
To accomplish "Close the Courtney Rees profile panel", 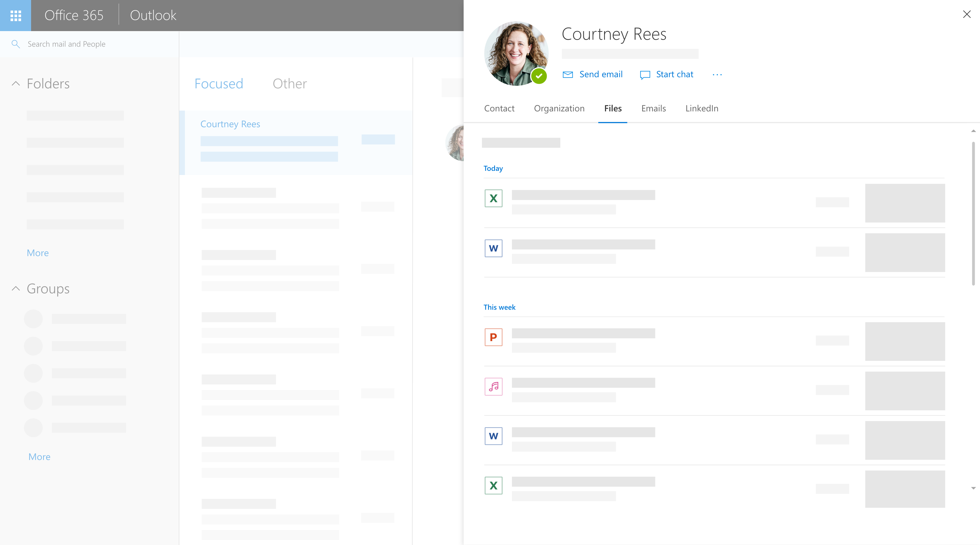I will [x=966, y=14].
